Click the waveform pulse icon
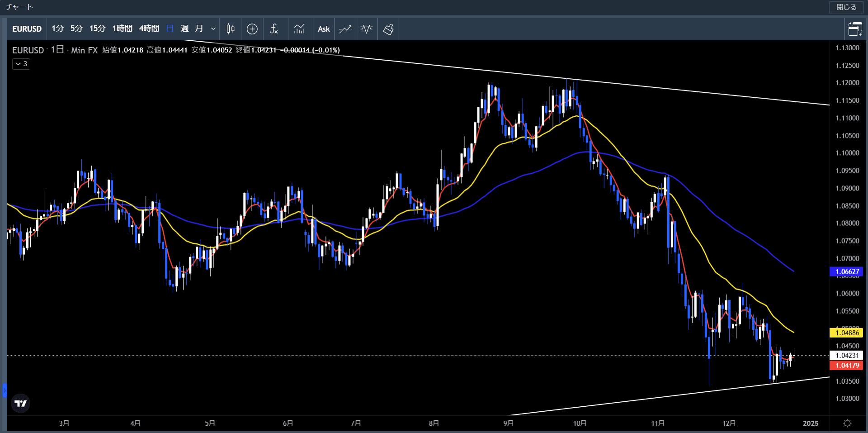868x433 pixels. click(x=367, y=29)
